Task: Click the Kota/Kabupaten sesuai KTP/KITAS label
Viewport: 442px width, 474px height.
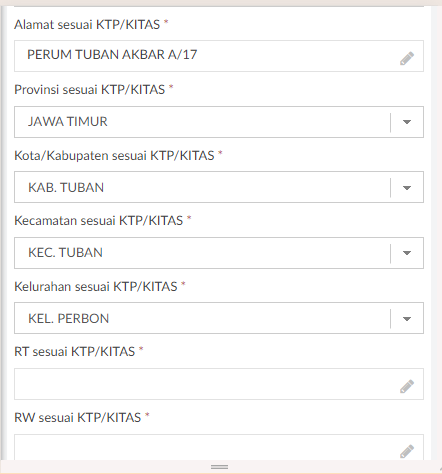Action: 114,156
